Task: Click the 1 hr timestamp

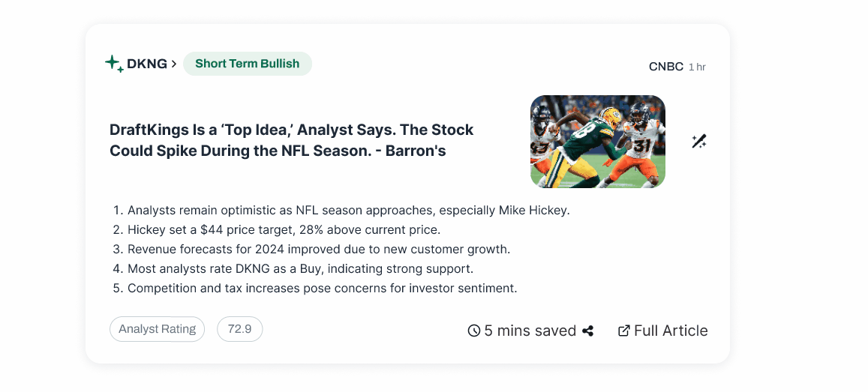Action: (697, 67)
